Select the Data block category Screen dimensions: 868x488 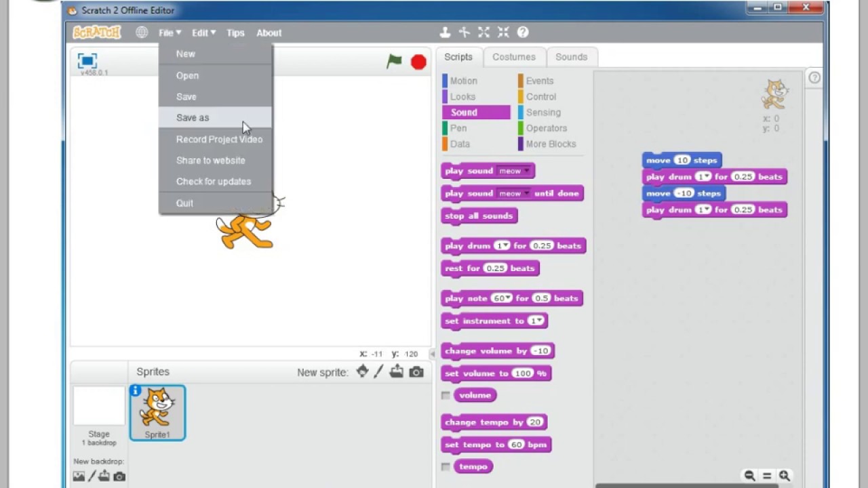[x=476, y=144]
